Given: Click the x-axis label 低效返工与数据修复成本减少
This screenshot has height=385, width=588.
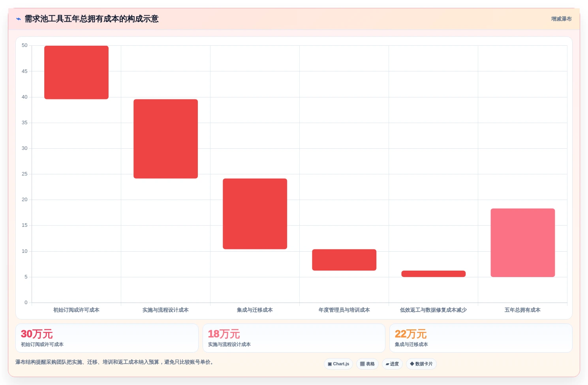Looking at the screenshot, I should point(433,310).
